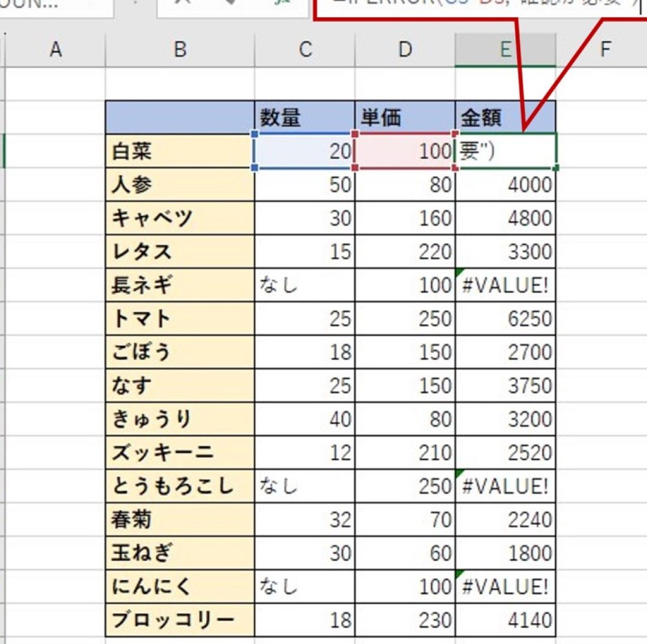Select quantity 32 in 春菊 row
This screenshot has height=644, width=647.
coord(304,519)
